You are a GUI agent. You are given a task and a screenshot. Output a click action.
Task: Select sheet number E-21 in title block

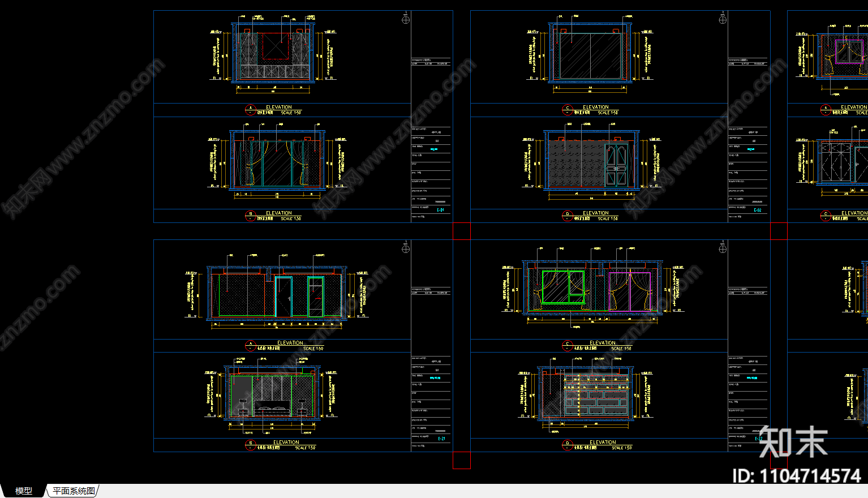click(x=442, y=439)
